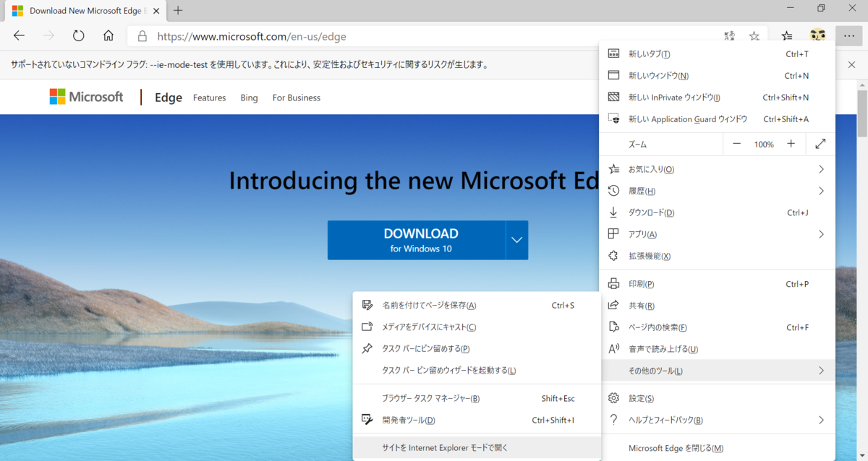Reload the page with refresh icon

[78, 35]
